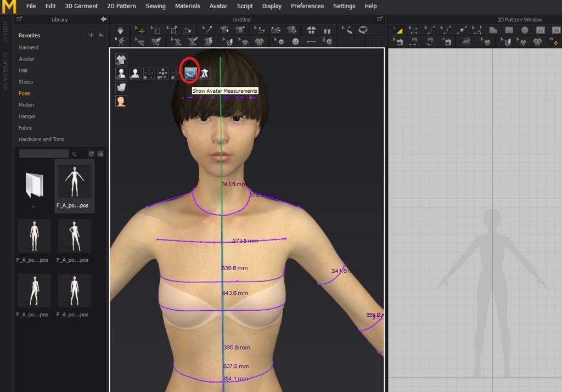Pick the Edit Pattern tool in 2D toolbar

click(414, 31)
